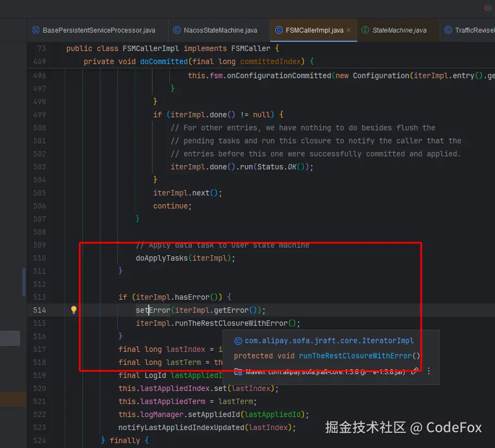Click the yellow light bulb quick-fix icon
Viewport: 495px width, 448px height.
pos(74,310)
